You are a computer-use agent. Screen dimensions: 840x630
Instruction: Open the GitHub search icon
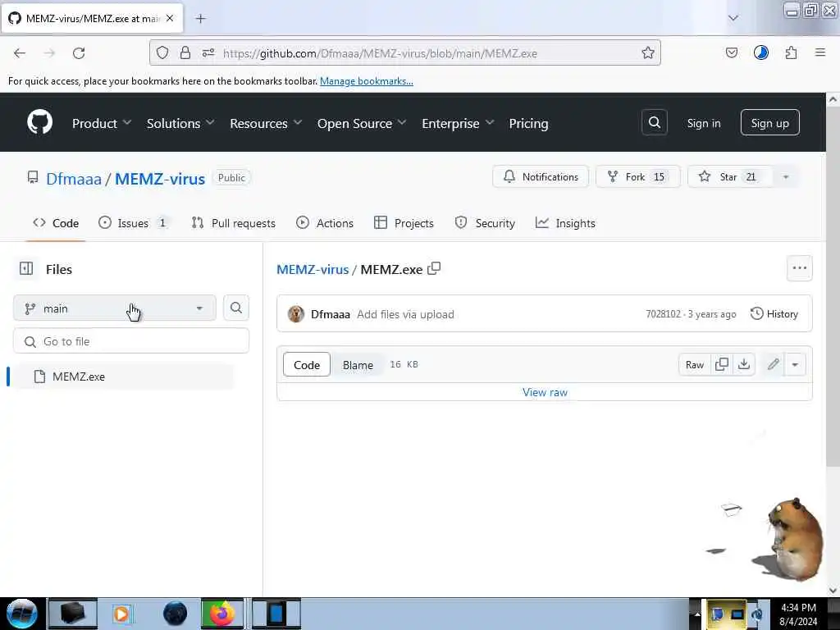pyautogui.click(x=654, y=123)
